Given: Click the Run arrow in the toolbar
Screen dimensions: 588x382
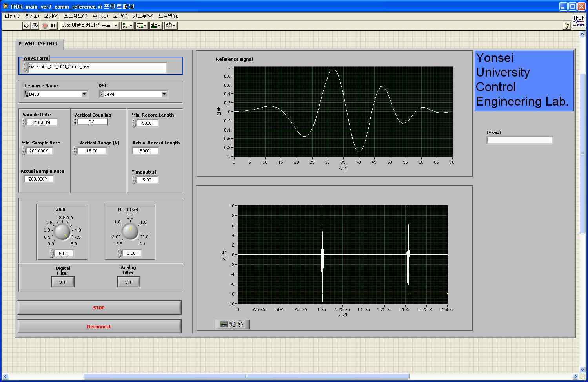Looking at the screenshot, I should click(26, 26).
